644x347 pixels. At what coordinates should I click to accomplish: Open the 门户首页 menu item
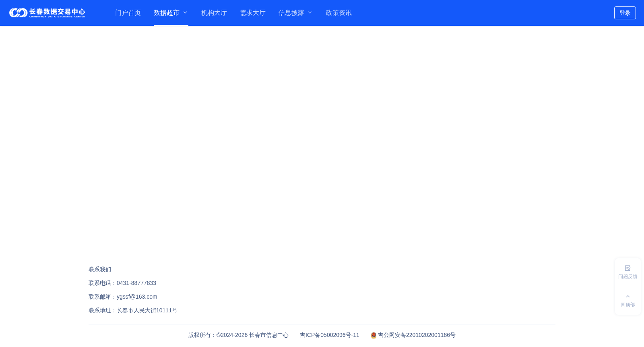click(x=128, y=13)
